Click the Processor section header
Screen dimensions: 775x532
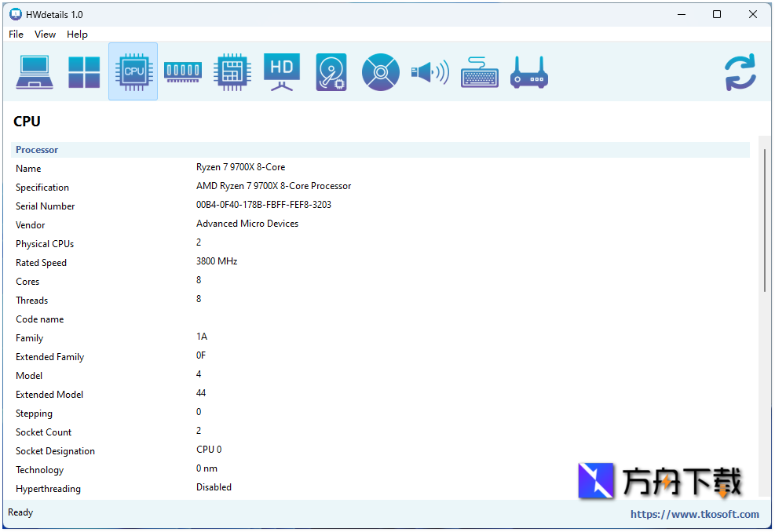(x=380, y=150)
